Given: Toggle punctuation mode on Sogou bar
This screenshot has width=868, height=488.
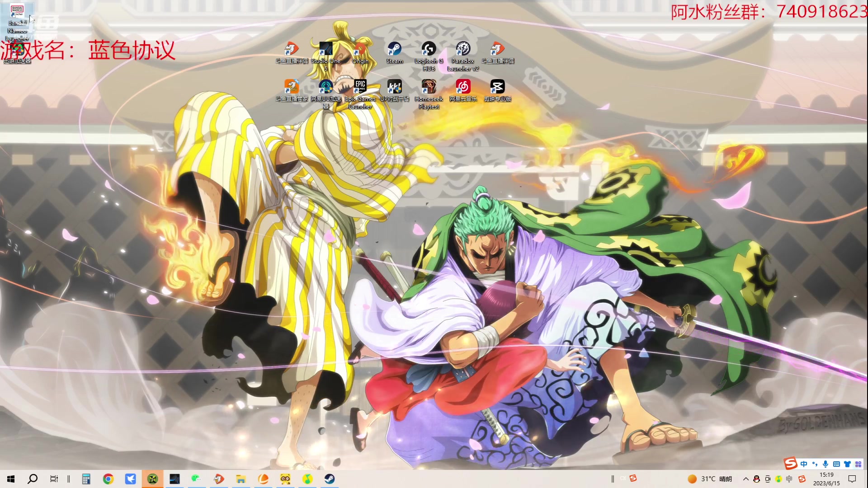Looking at the screenshot, I should pyautogui.click(x=815, y=464).
